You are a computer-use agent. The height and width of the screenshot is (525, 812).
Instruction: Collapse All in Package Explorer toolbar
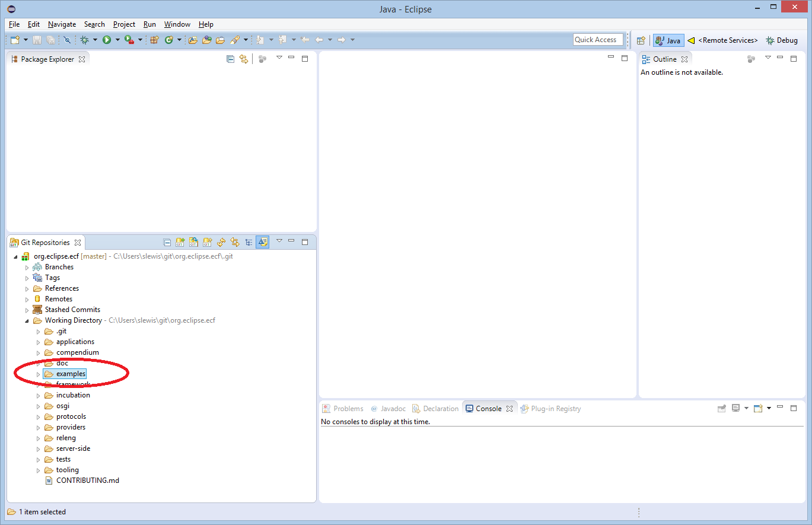point(230,59)
